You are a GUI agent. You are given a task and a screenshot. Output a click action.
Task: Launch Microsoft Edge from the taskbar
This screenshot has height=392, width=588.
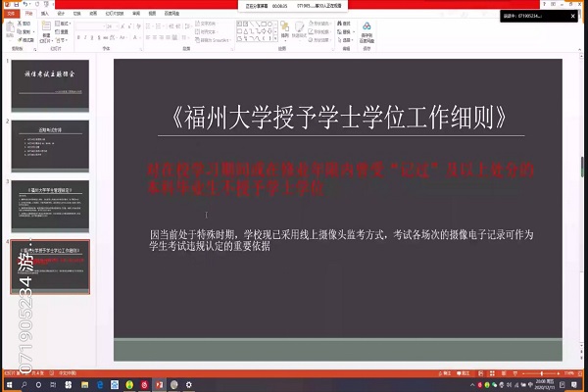[100, 384]
